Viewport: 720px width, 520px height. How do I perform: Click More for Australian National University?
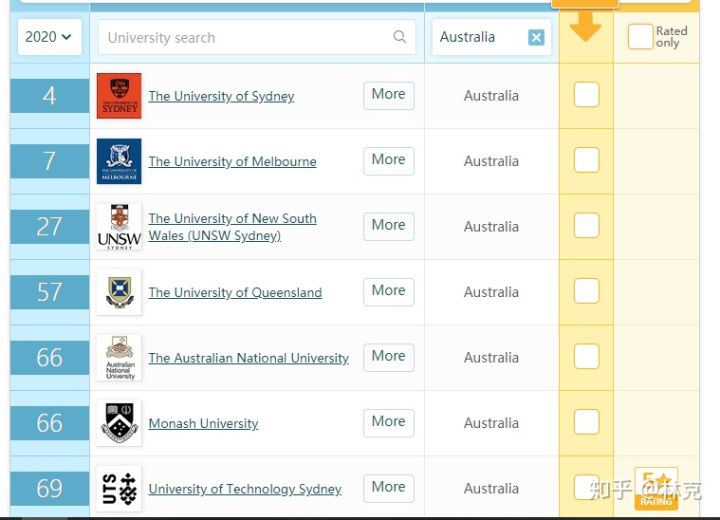pyautogui.click(x=388, y=357)
